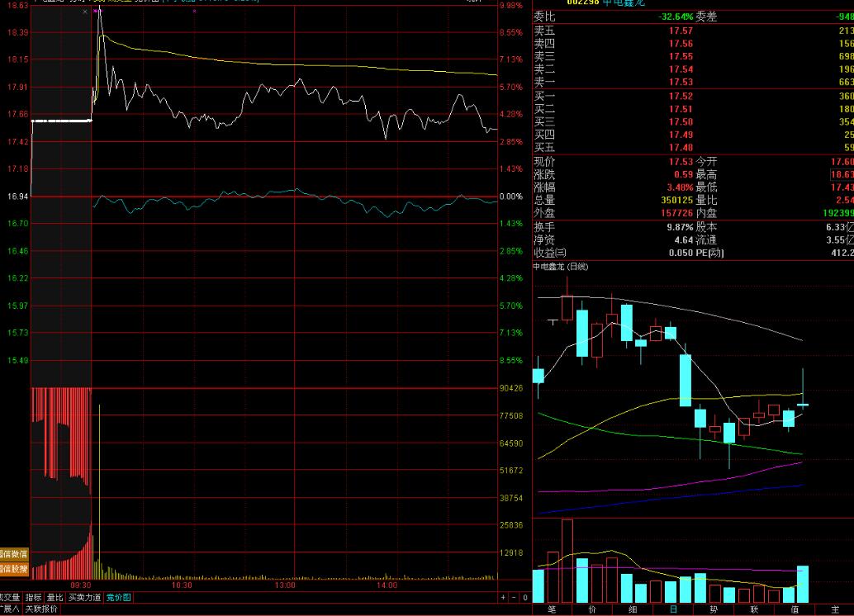The width and height of the screenshot is (854, 616).
Task: Select the 买卖力道 tab
Action: tap(84, 598)
